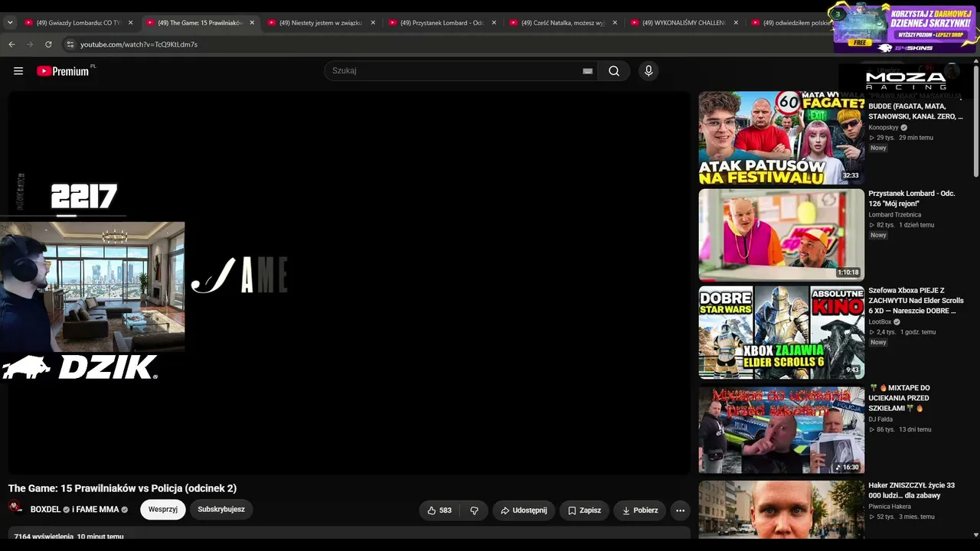
Task: Click the MOZA Racing overlay banner
Action: (906, 80)
